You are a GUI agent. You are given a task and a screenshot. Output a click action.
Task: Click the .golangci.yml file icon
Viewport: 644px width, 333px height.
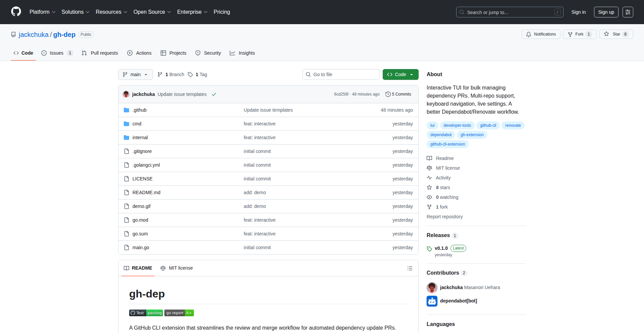pos(126,165)
